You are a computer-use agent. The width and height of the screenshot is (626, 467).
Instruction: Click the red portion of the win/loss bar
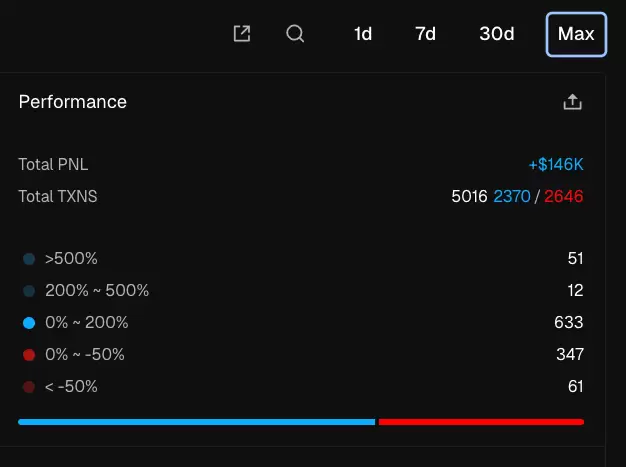click(481, 422)
